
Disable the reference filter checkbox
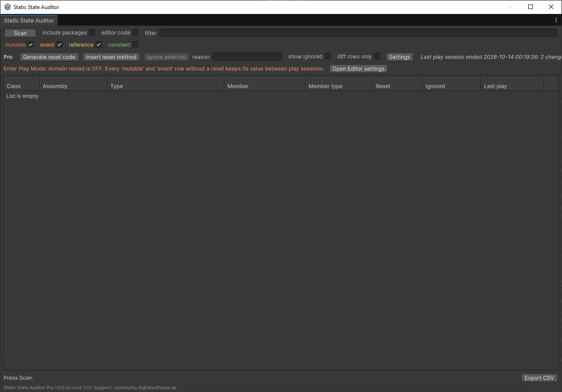(99, 45)
